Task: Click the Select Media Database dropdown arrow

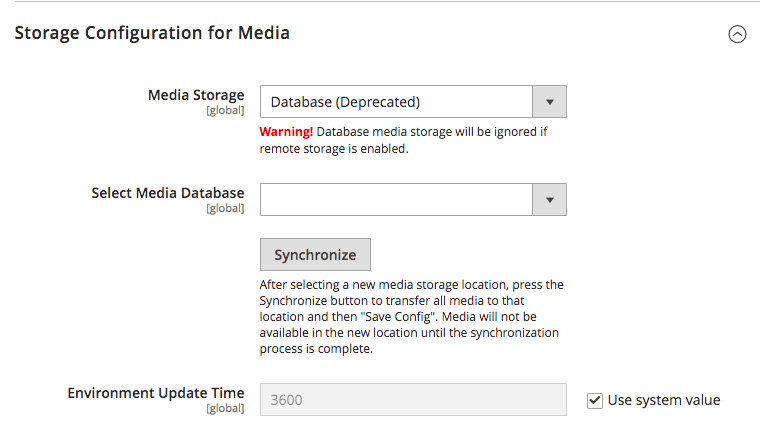Action: 549,199
